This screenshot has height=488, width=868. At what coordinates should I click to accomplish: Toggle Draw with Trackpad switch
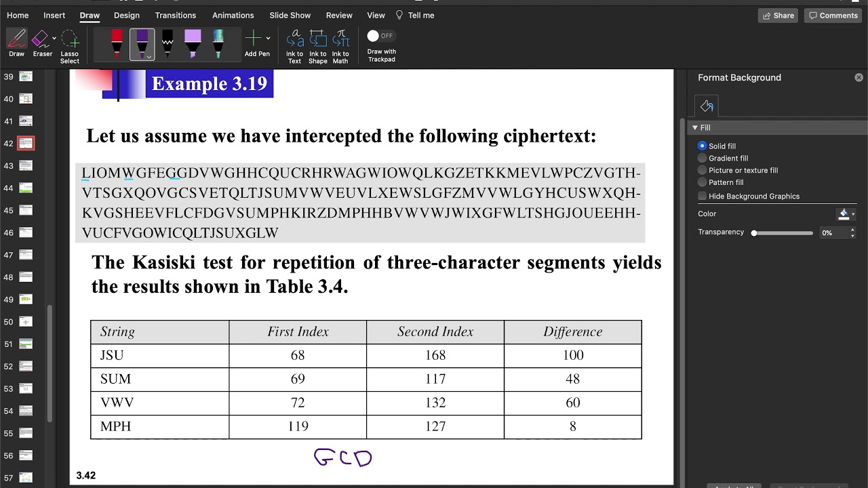tap(380, 36)
